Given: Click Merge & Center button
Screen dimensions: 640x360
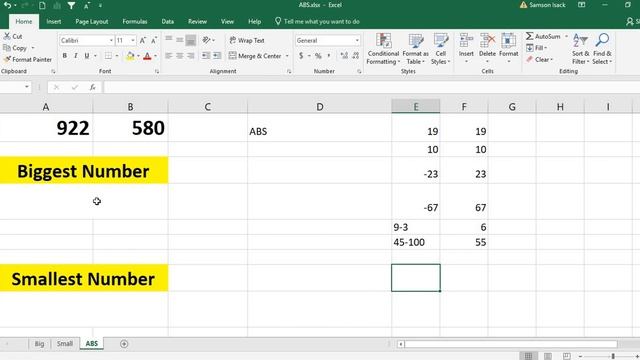Looking at the screenshot, I should coord(255,56).
